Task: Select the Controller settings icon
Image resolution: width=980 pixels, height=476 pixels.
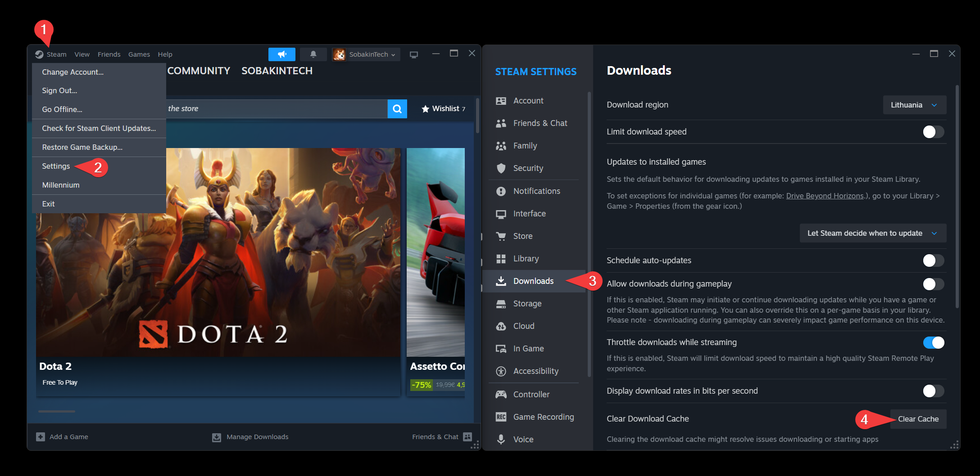Action: pyautogui.click(x=501, y=395)
